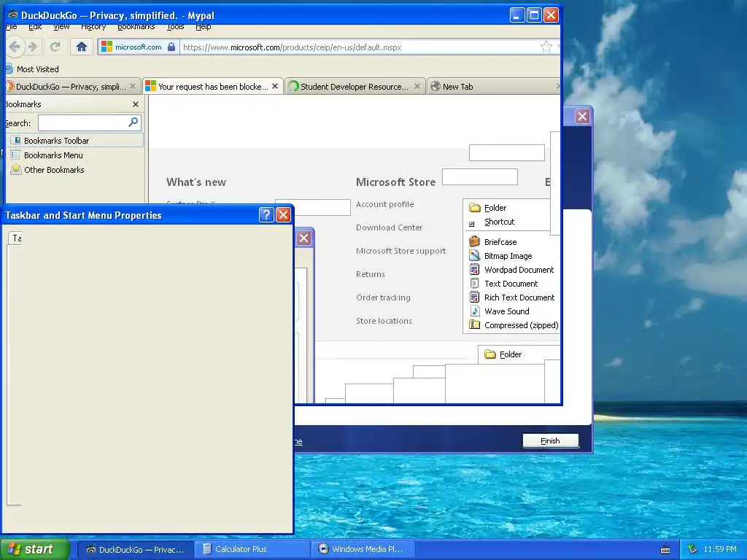This screenshot has height=560, width=747.
Task: Open the Account profile link
Action: click(x=385, y=204)
